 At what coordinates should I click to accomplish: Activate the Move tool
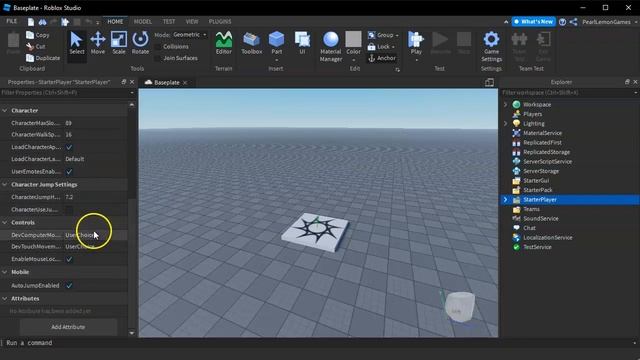98,43
